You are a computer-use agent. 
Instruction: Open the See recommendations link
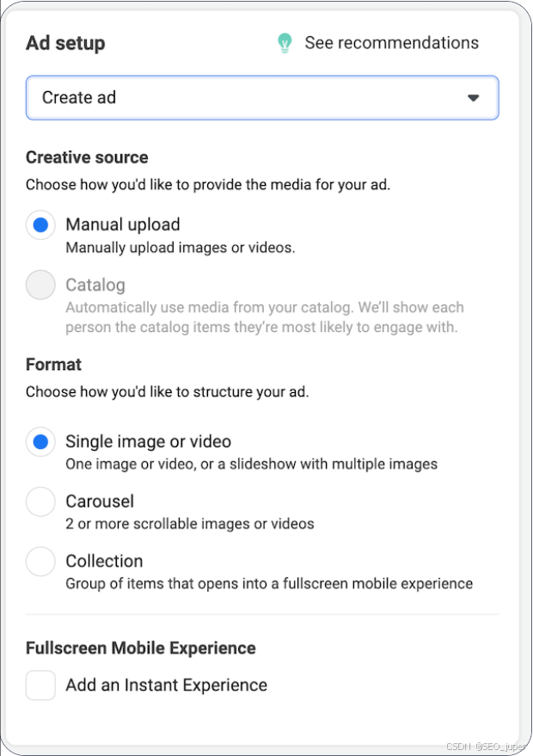tap(391, 43)
